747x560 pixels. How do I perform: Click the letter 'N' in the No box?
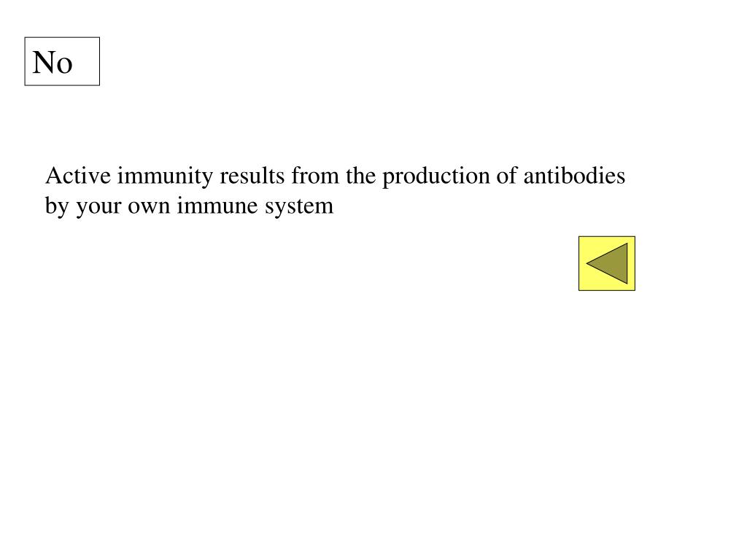click(x=43, y=63)
